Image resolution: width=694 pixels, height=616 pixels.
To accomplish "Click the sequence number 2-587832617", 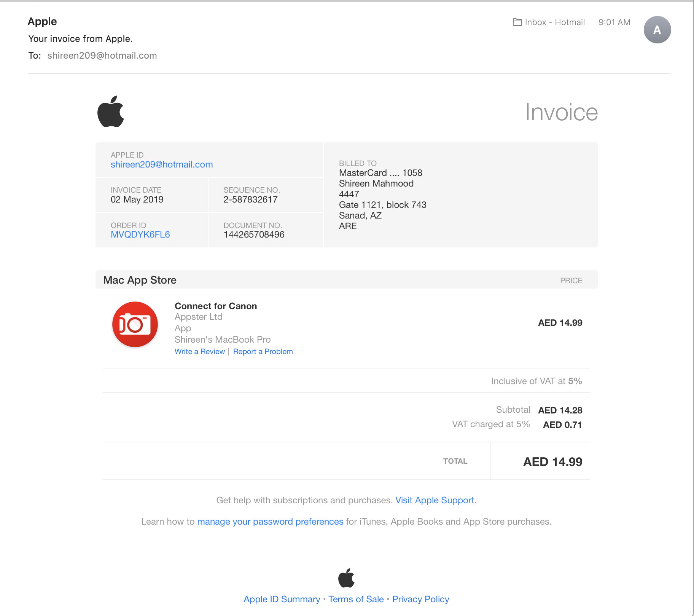I will coord(250,199).
